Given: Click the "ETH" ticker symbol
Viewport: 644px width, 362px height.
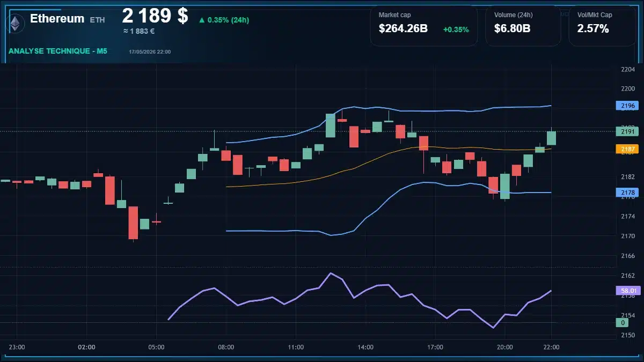Looking at the screenshot, I should click(x=97, y=20).
